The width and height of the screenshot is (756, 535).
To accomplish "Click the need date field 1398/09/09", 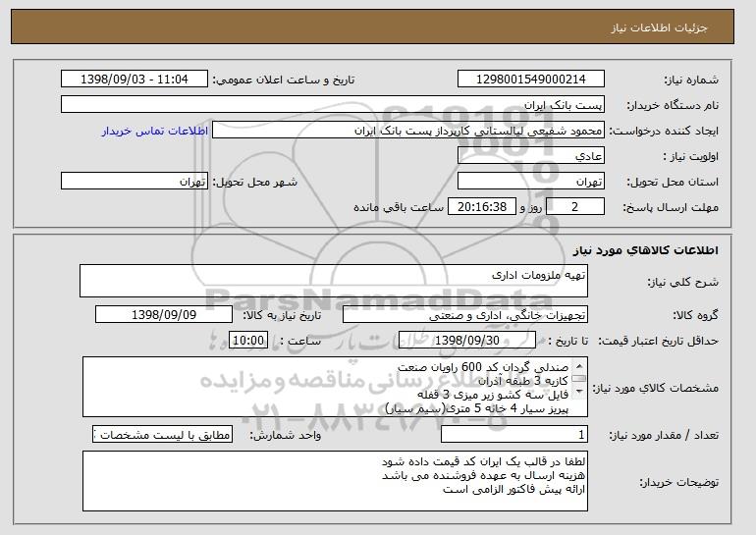I will 164,315.
